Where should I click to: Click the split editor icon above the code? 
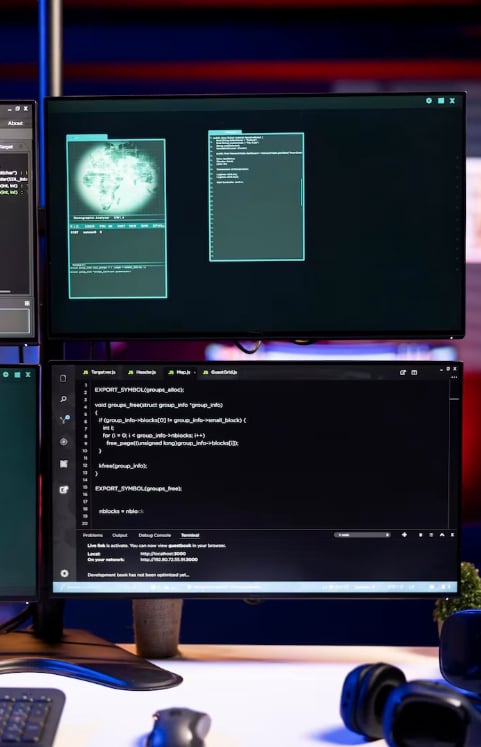[414, 373]
